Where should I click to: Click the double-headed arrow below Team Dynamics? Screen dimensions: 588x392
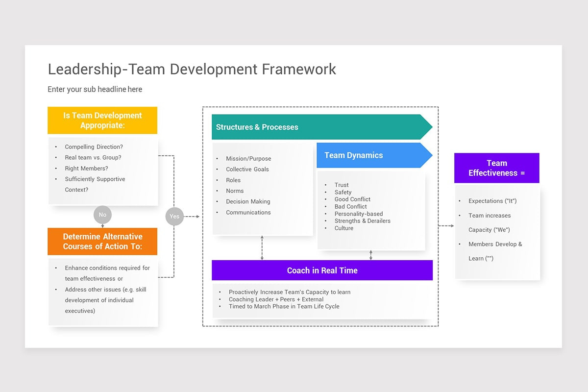pyautogui.click(x=371, y=254)
